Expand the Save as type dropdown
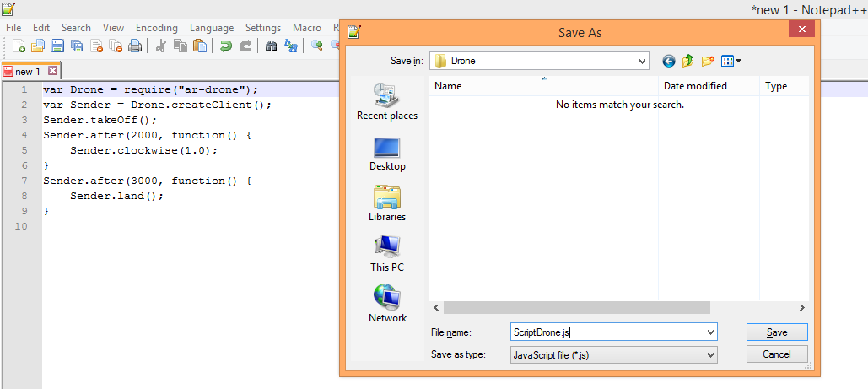 point(710,355)
